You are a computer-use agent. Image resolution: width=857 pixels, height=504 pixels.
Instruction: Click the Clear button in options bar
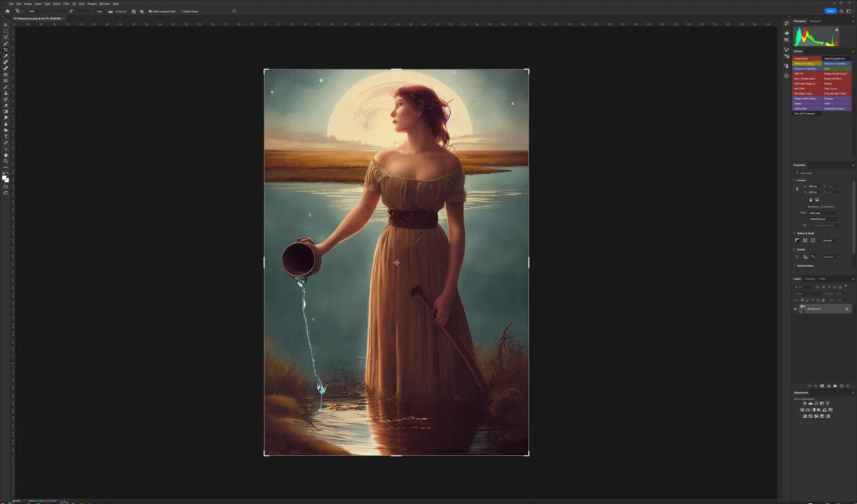(x=99, y=11)
